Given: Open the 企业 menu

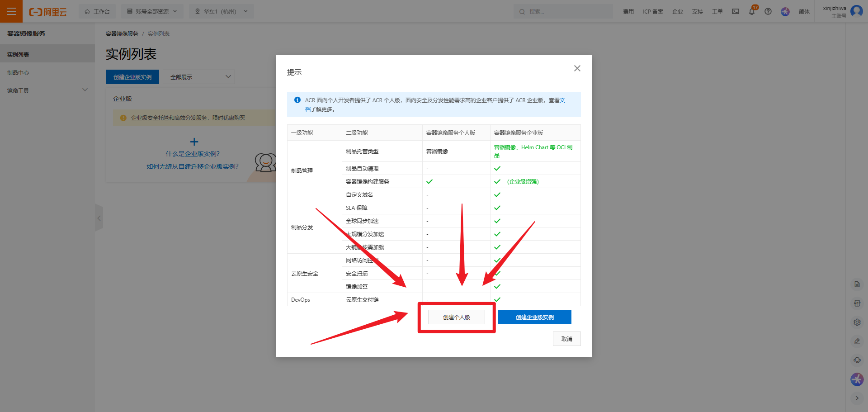Looking at the screenshot, I should (678, 12).
